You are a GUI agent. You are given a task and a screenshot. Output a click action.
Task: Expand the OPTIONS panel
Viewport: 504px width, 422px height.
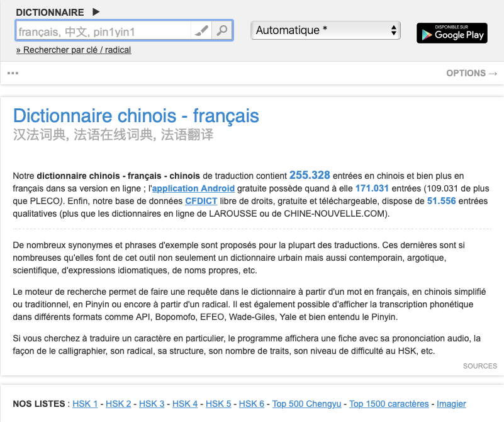click(471, 73)
